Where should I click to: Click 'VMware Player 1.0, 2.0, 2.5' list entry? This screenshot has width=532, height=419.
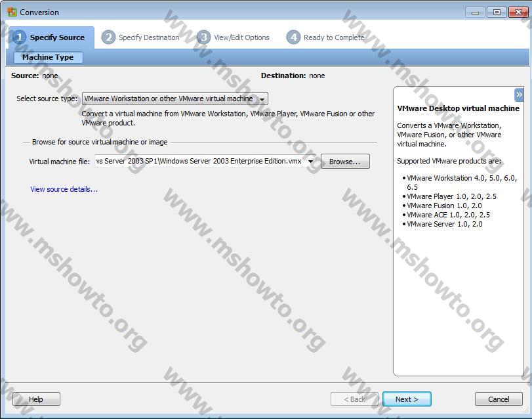pos(451,196)
